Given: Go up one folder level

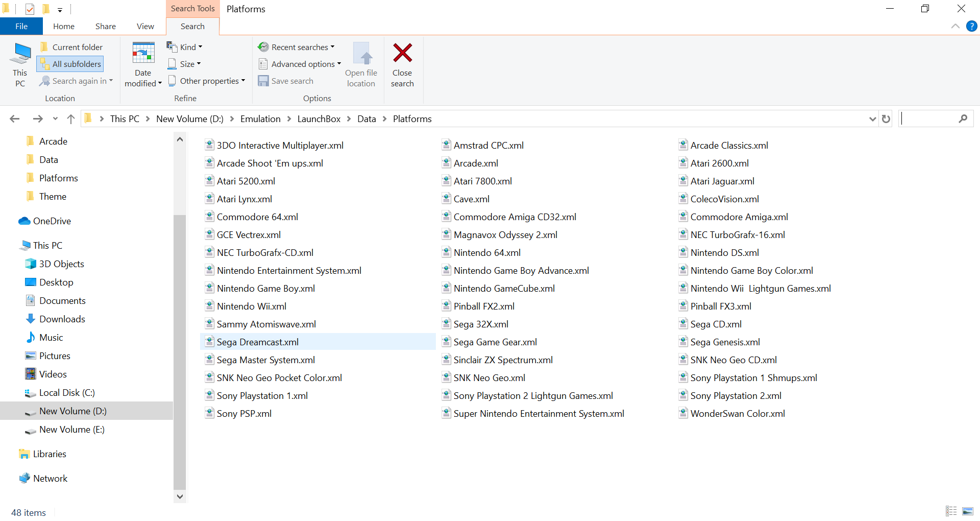Looking at the screenshot, I should click(71, 119).
